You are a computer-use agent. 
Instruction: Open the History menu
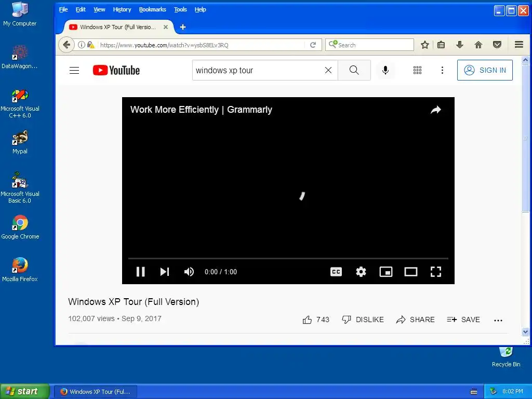pos(122,9)
